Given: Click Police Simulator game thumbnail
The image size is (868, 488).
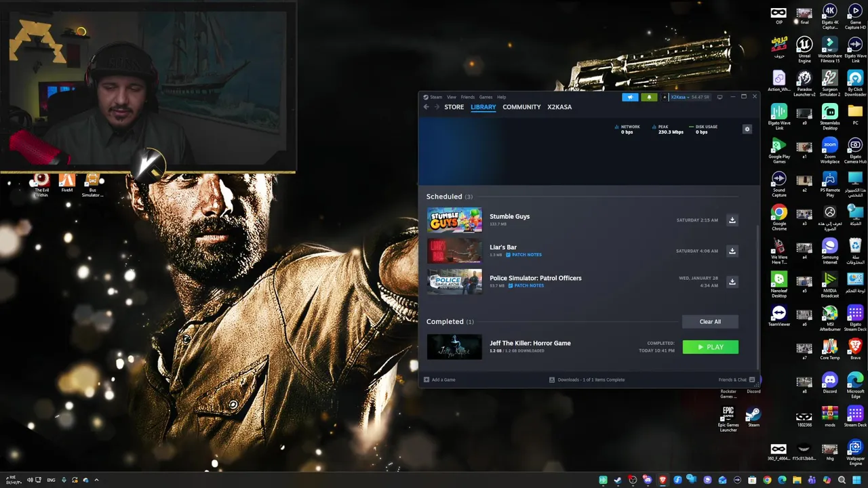Looking at the screenshot, I should (454, 281).
